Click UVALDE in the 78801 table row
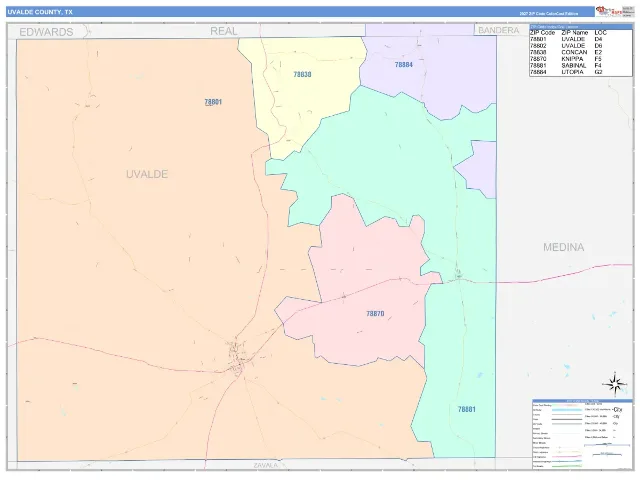The image size is (640, 480). pos(573,39)
